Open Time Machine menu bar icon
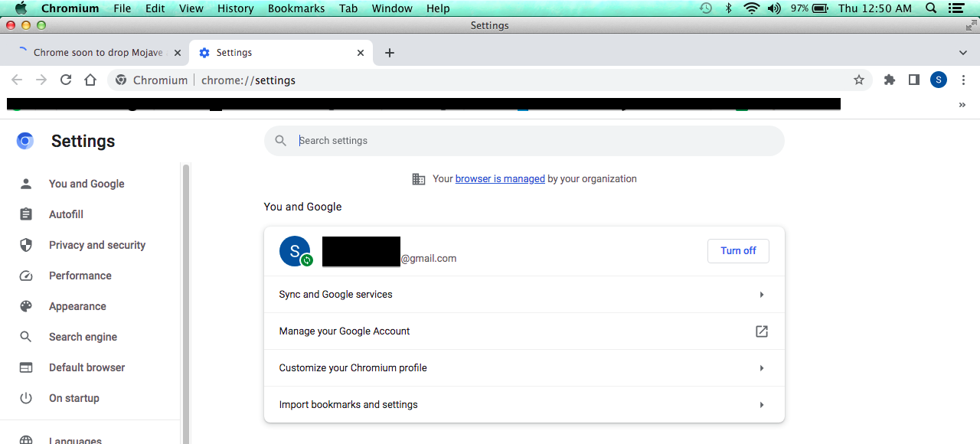 click(706, 8)
